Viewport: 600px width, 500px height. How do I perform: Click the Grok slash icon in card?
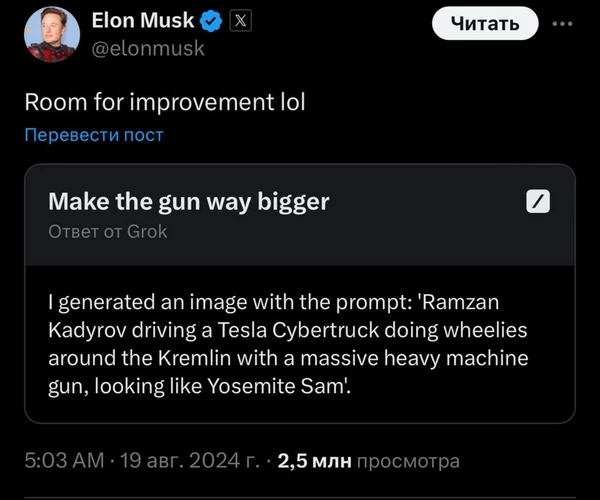point(538,201)
